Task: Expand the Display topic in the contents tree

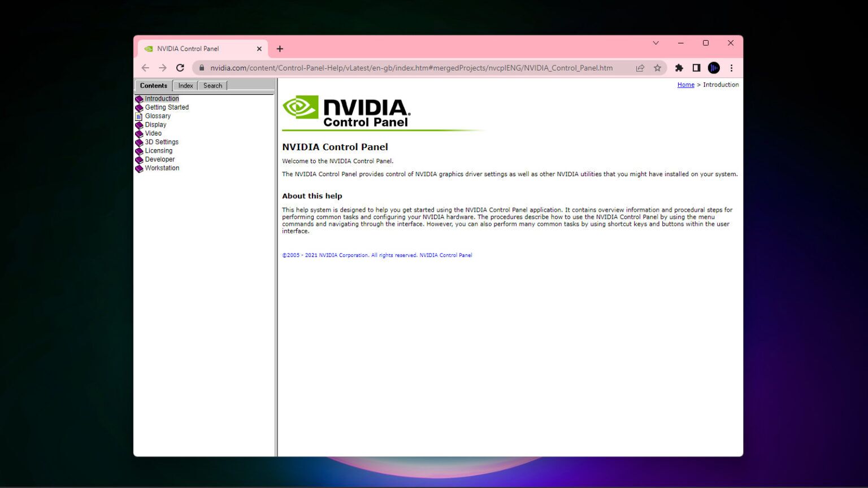Action: (x=155, y=124)
